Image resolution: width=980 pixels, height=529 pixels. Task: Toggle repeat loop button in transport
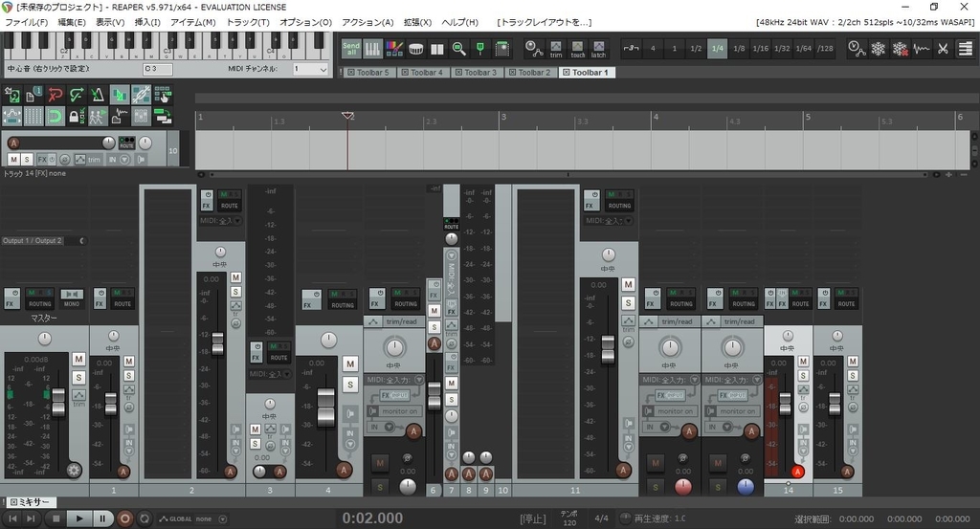coord(145,518)
